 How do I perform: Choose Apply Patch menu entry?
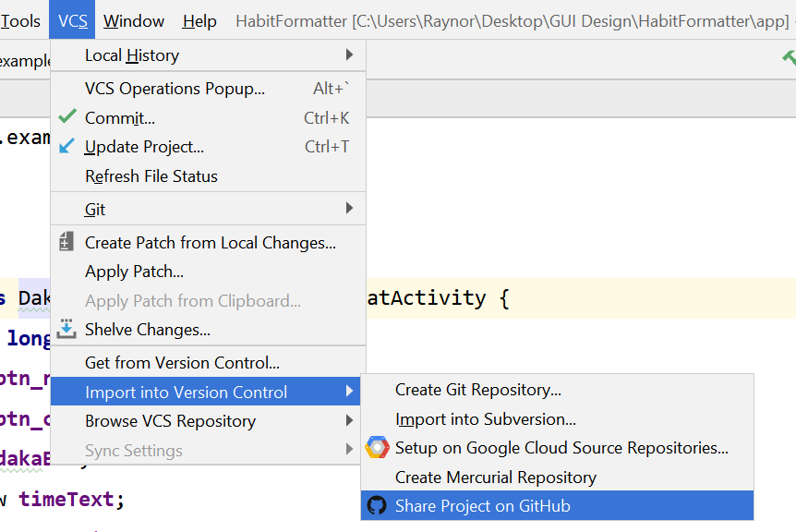click(134, 272)
